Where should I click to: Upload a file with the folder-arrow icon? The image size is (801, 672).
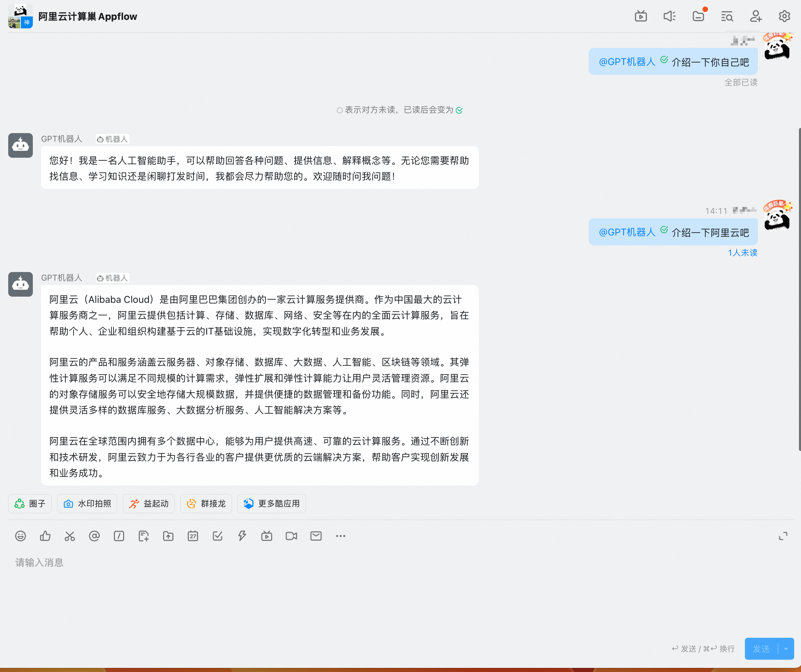(168, 536)
